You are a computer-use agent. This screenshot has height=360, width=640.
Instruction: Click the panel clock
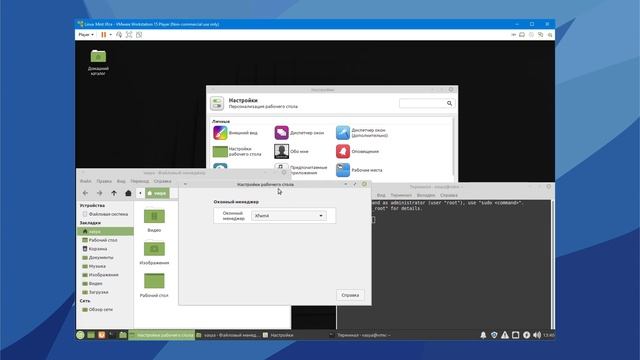pos(549,335)
